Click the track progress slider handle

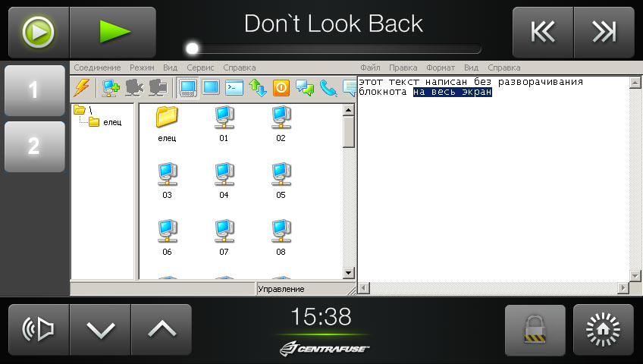tap(193, 49)
